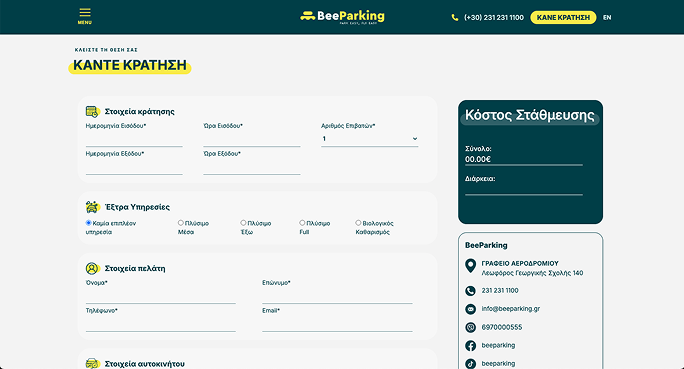Click the location pin icon for airport office
Viewport: 684px width, 369px height.
pos(470,266)
